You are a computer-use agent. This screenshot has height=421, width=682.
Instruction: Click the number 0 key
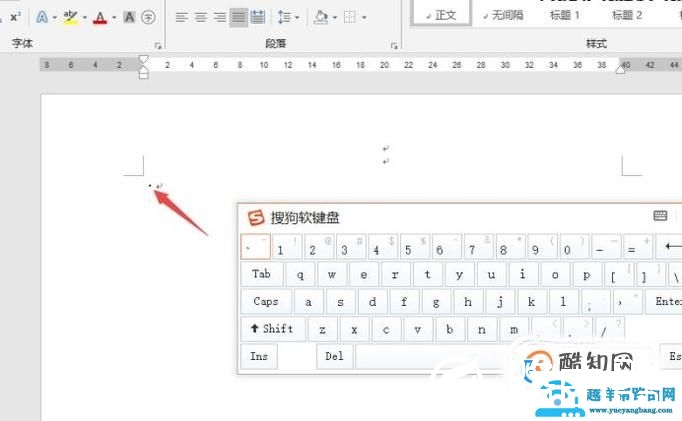click(x=574, y=247)
